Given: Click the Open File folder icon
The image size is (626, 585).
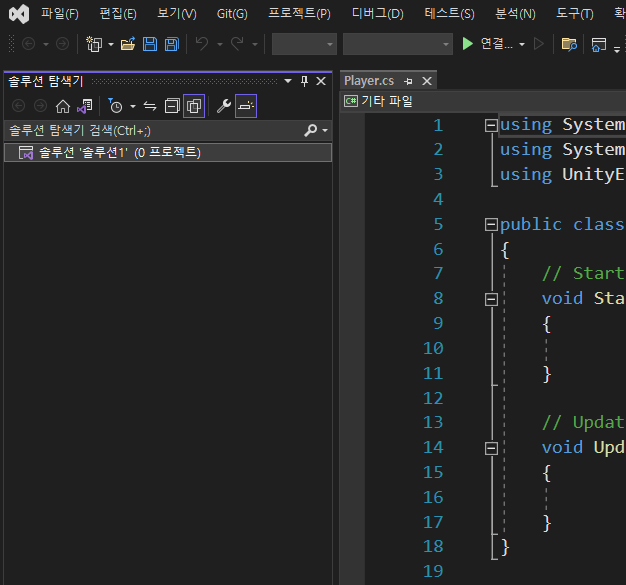Looking at the screenshot, I should click(x=127, y=44).
